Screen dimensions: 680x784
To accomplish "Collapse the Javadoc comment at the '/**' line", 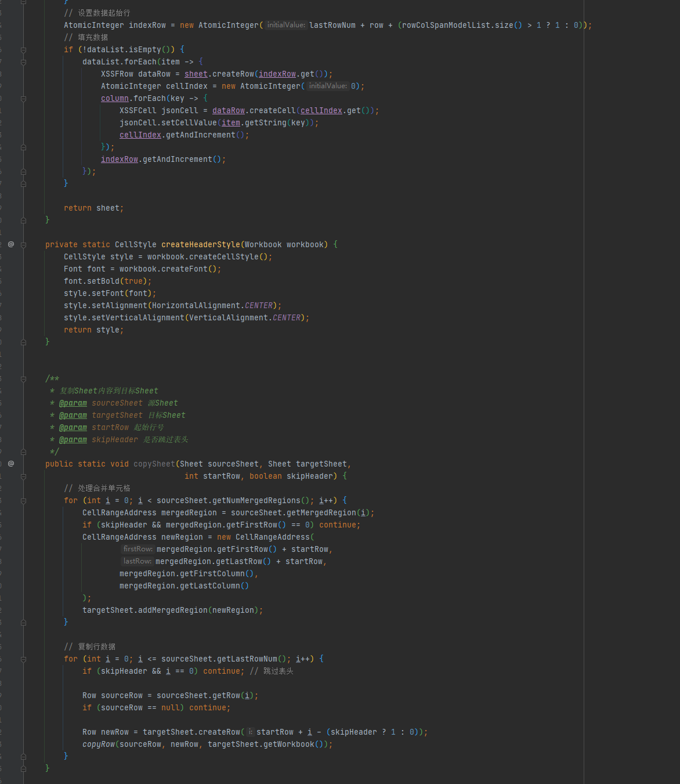I will pyautogui.click(x=23, y=379).
